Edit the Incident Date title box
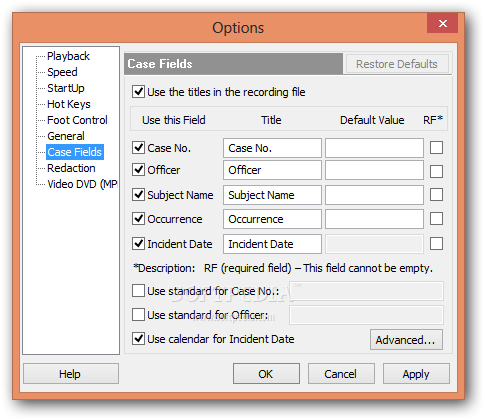 [272, 244]
